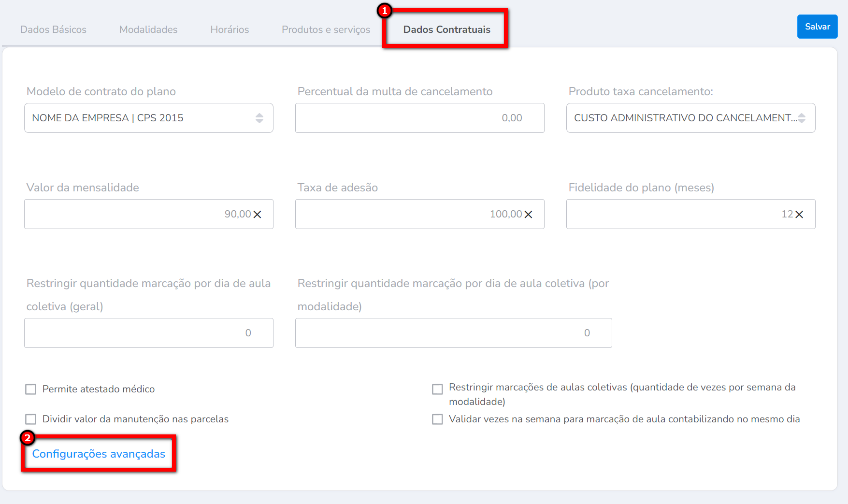
Task: Open the Modalidades tab
Action: pyautogui.click(x=148, y=29)
